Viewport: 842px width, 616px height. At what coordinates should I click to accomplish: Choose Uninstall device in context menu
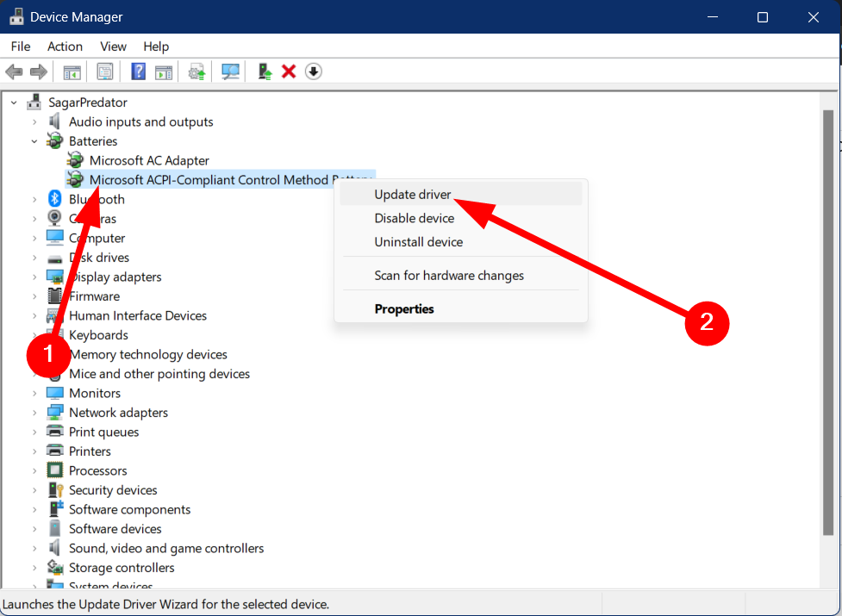(461, 241)
